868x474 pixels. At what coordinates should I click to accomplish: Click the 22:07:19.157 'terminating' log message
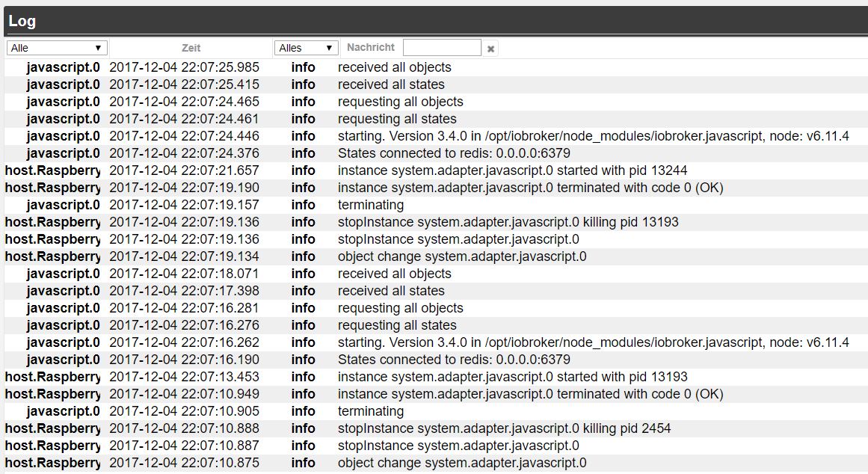pos(371,205)
